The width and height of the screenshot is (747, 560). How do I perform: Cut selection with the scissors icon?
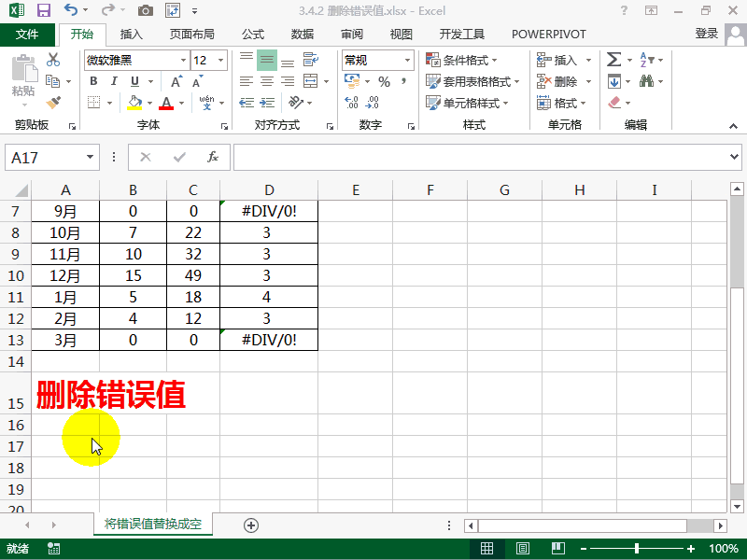(53, 60)
